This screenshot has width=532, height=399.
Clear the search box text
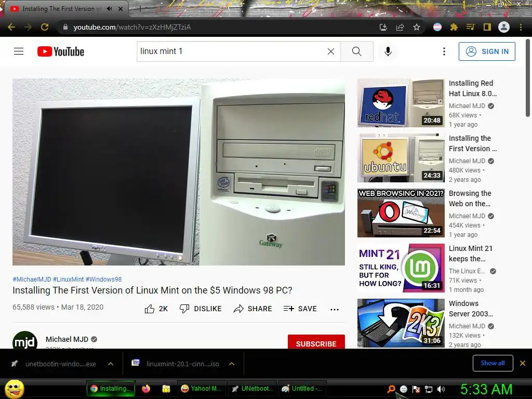(331, 51)
